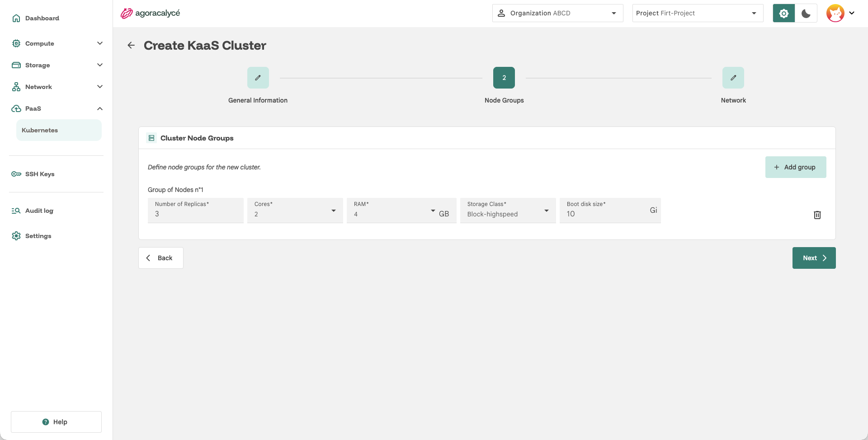Viewport: 868px width, 440px height.
Task: Open the Storage Class dropdown
Action: tap(508, 211)
